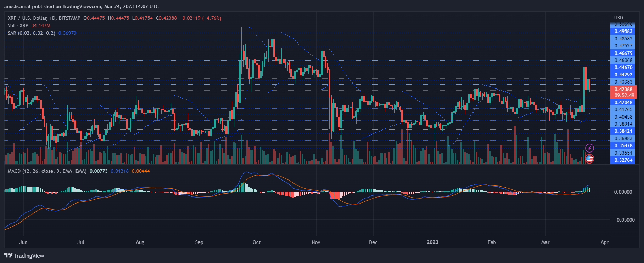Click the MACD histogram value 0.00773
The width and height of the screenshot is (644, 263).
tap(99, 171)
